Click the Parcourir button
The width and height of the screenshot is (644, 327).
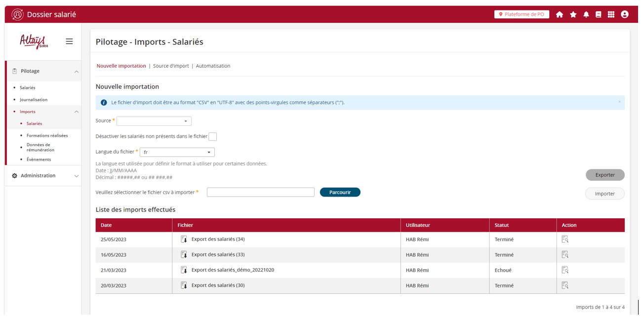click(x=340, y=192)
